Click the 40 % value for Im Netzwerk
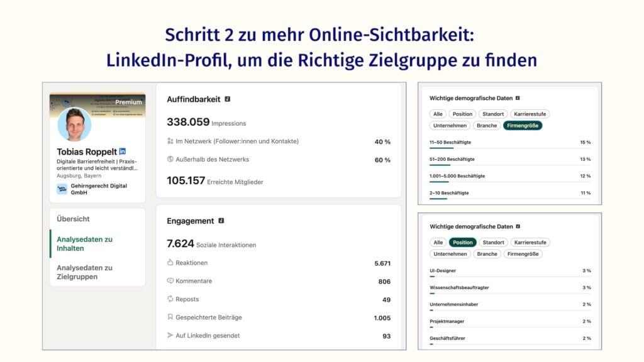 pos(382,142)
